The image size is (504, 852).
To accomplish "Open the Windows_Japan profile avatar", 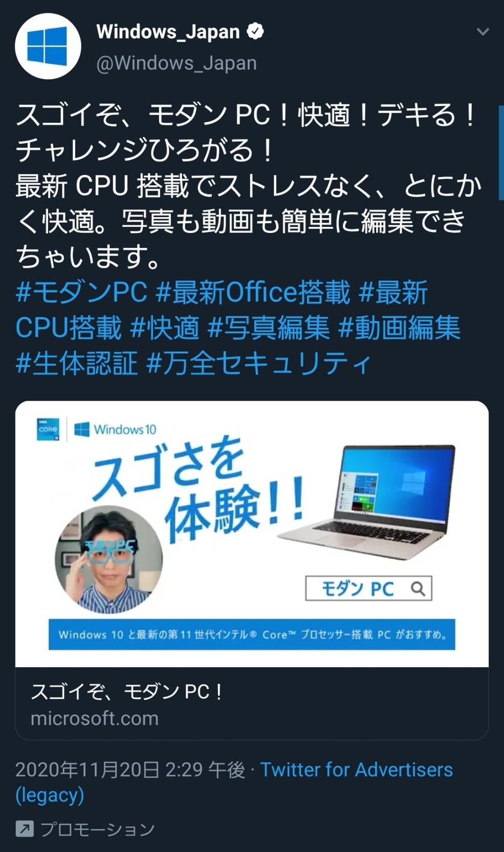I will click(48, 46).
